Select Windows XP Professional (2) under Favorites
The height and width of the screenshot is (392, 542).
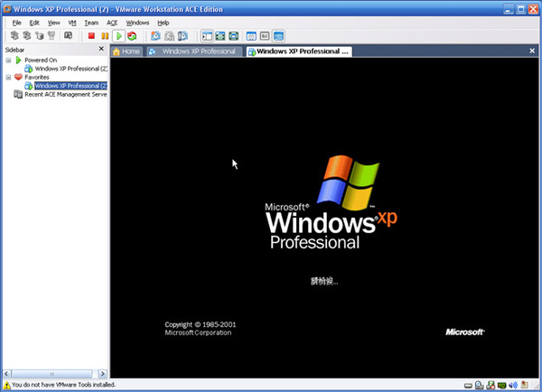[71, 86]
